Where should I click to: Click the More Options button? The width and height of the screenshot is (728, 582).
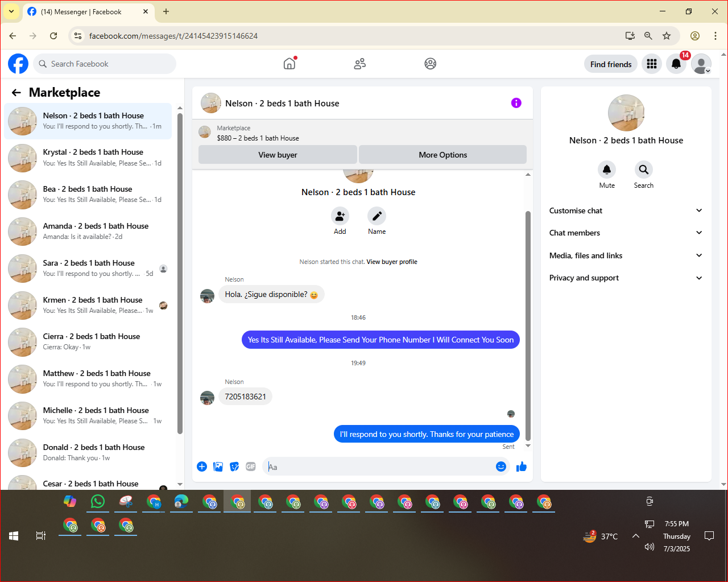442,155
